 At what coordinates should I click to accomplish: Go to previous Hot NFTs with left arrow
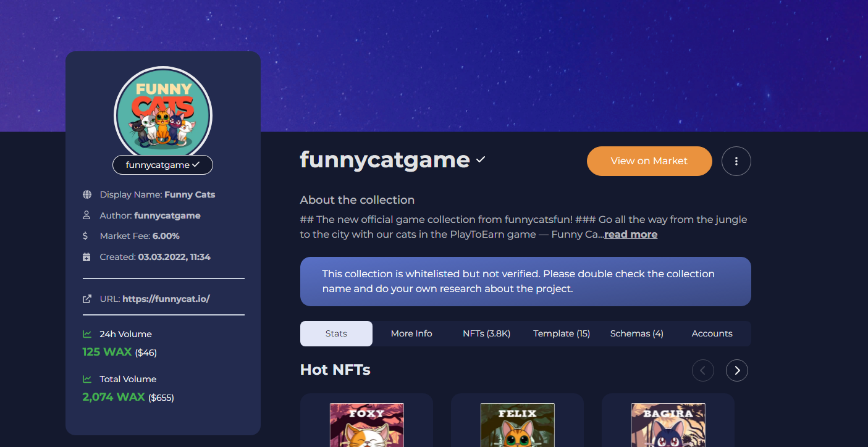click(x=703, y=370)
